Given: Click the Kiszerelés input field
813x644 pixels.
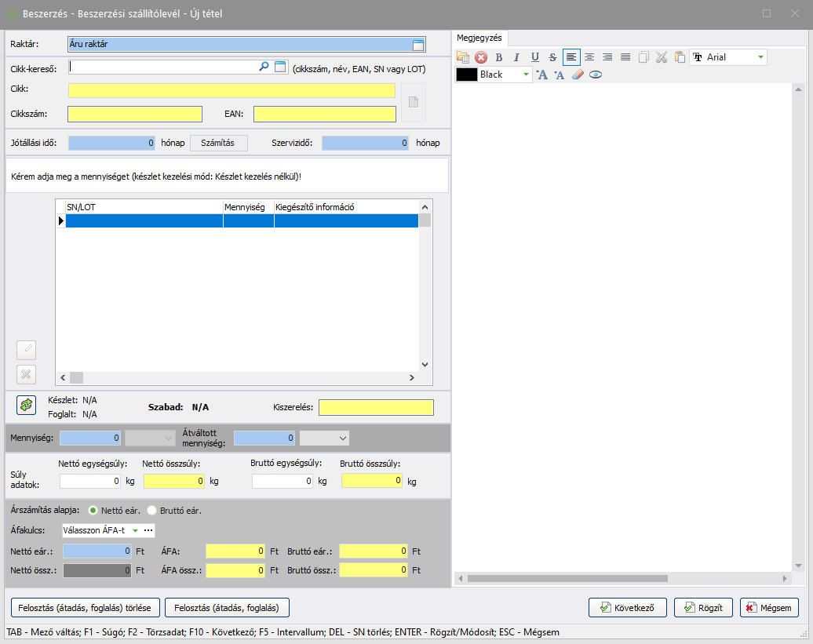Looking at the screenshot, I should [376, 408].
